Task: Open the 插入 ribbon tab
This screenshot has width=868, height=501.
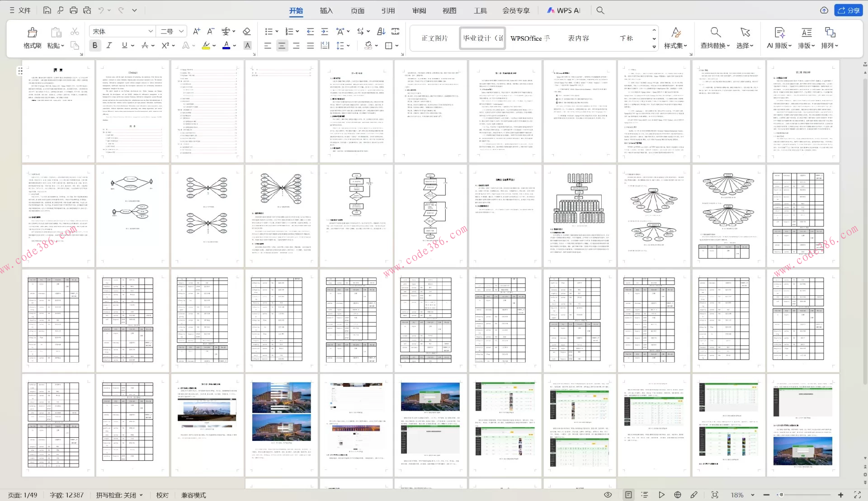Action: point(326,10)
